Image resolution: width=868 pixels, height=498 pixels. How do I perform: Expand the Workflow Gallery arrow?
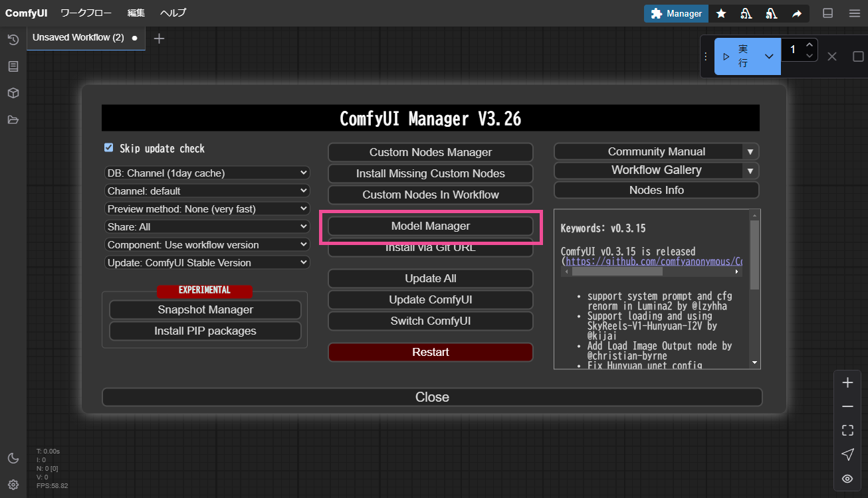[750, 170]
